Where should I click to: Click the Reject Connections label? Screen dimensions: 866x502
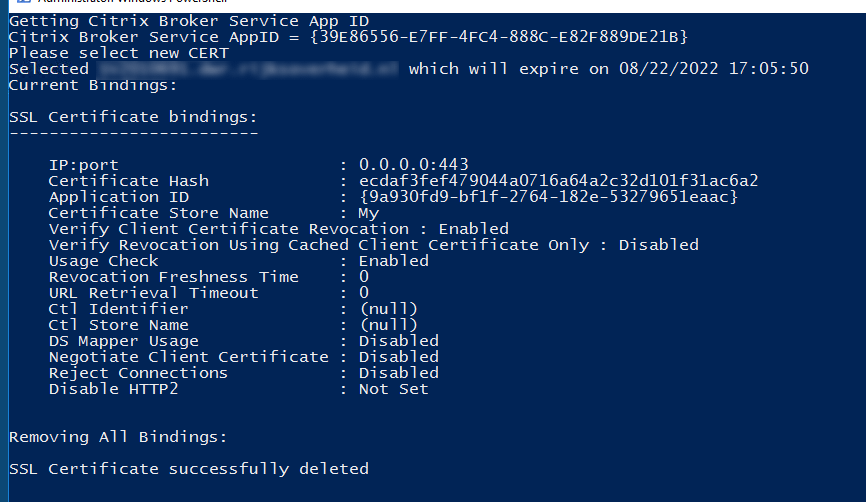pos(138,373)
